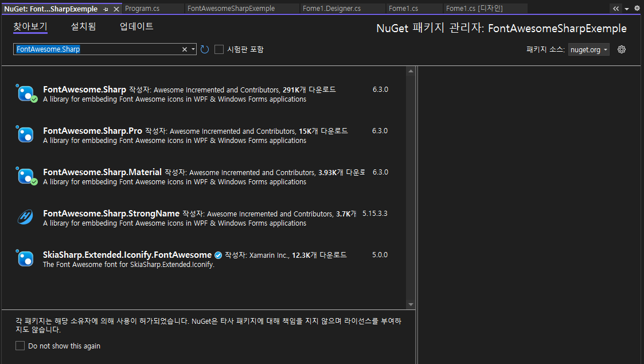The image size is (644, 364).
Task: Check Do not show this again
Action: tap(20, 346)
